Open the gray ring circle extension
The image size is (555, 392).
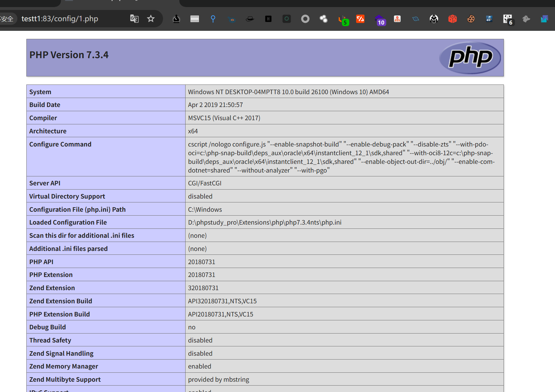click(x=305, y=19)
